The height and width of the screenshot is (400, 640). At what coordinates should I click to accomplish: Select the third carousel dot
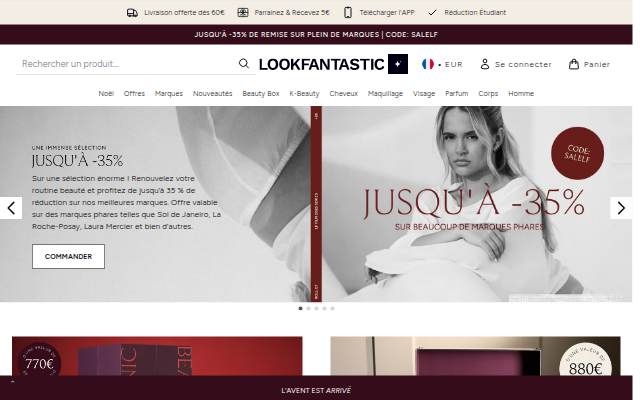(316, 309)
